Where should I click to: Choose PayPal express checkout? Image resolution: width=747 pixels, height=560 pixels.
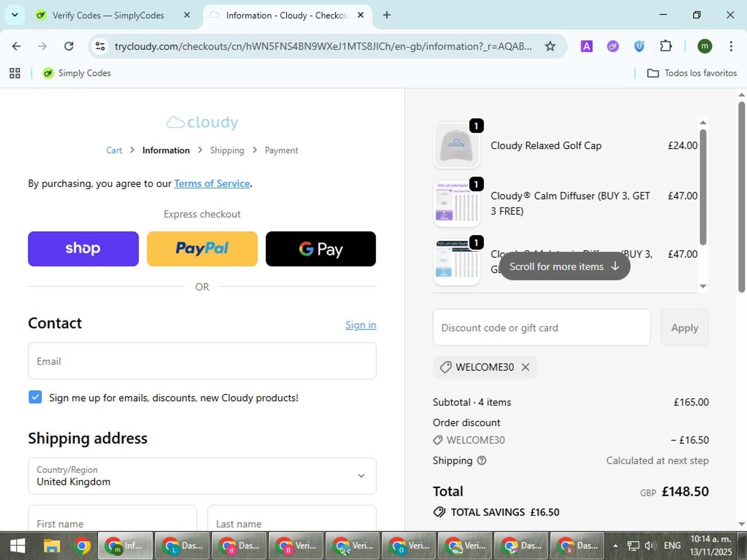coord(202,249)
